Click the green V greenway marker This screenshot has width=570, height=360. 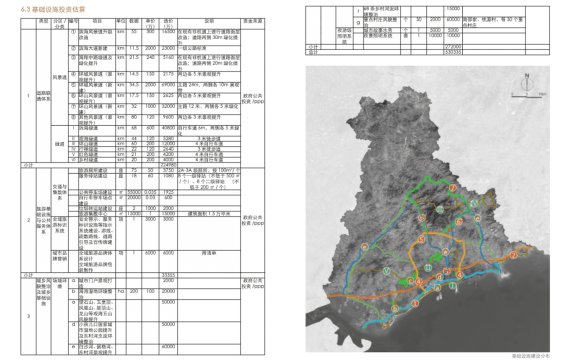click(386, 271)
